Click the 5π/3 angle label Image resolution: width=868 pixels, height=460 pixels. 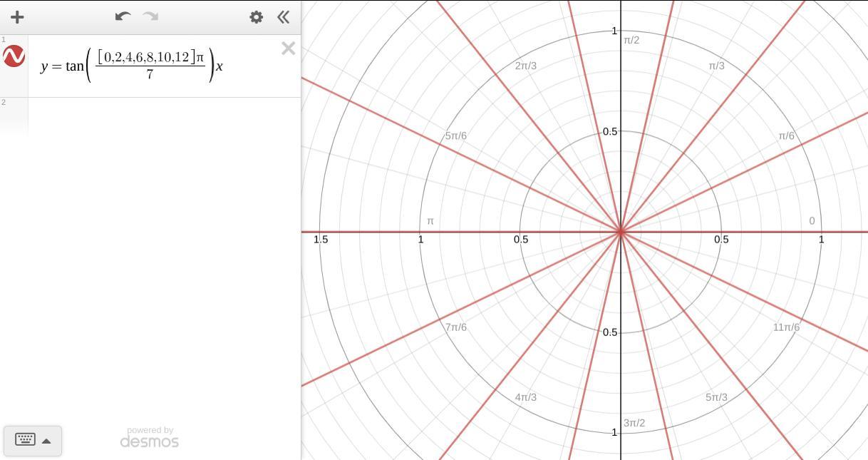(716, 397)
